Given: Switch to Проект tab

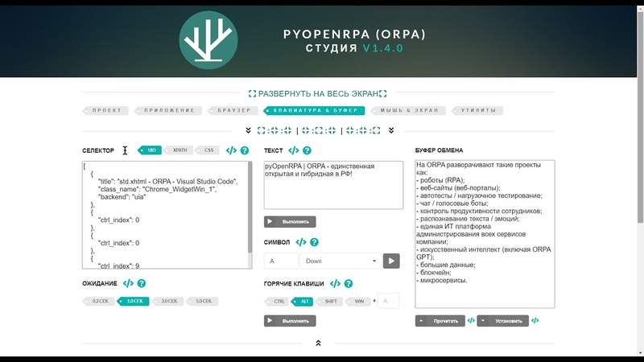Looking at the screenshot, I should pyautogui.click(x=105, y=110).
